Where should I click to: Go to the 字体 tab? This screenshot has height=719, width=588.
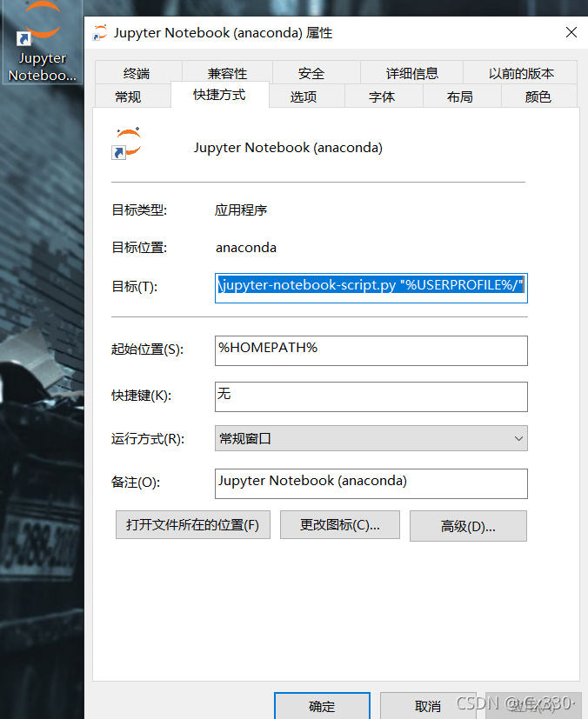tap(382, 97)
